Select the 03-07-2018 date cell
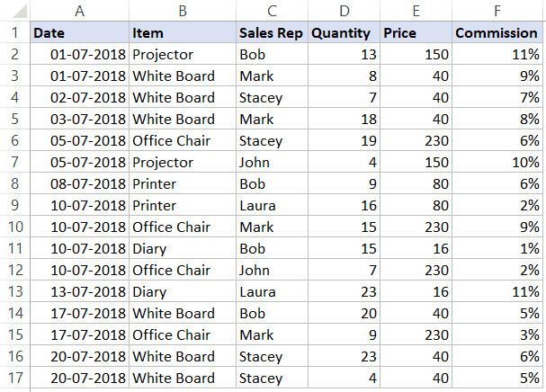The width and height of the screenshot is (546, 392). click(x=79, y=120)
